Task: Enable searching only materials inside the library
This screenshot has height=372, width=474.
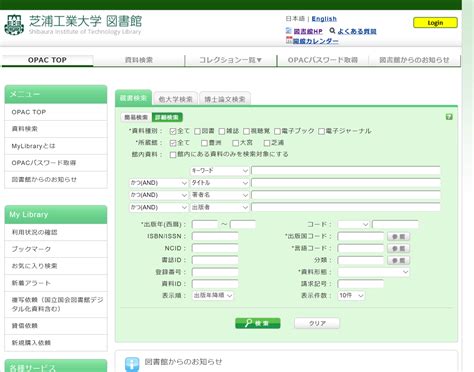Action: pyautogui.click(x=173, y=155)
